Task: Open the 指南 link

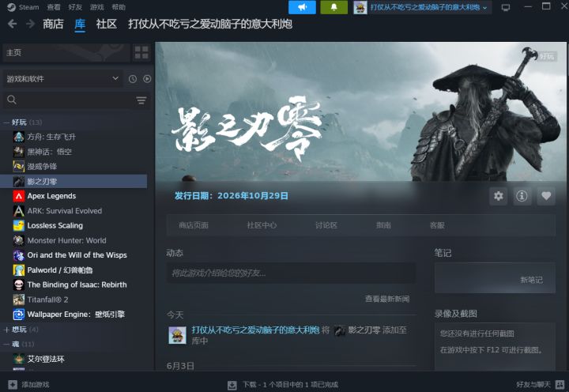Action: 383,225
